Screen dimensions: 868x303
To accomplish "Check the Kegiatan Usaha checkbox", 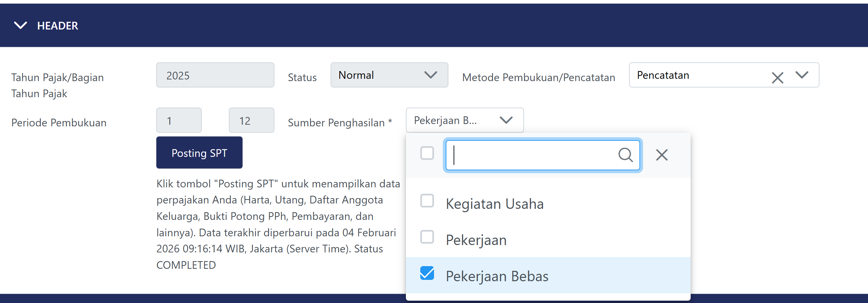I will (x=427, y=201).
